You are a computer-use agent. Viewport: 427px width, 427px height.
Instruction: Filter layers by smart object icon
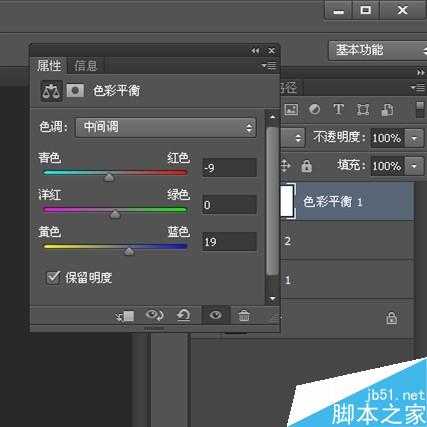click(x=387, y=110)
